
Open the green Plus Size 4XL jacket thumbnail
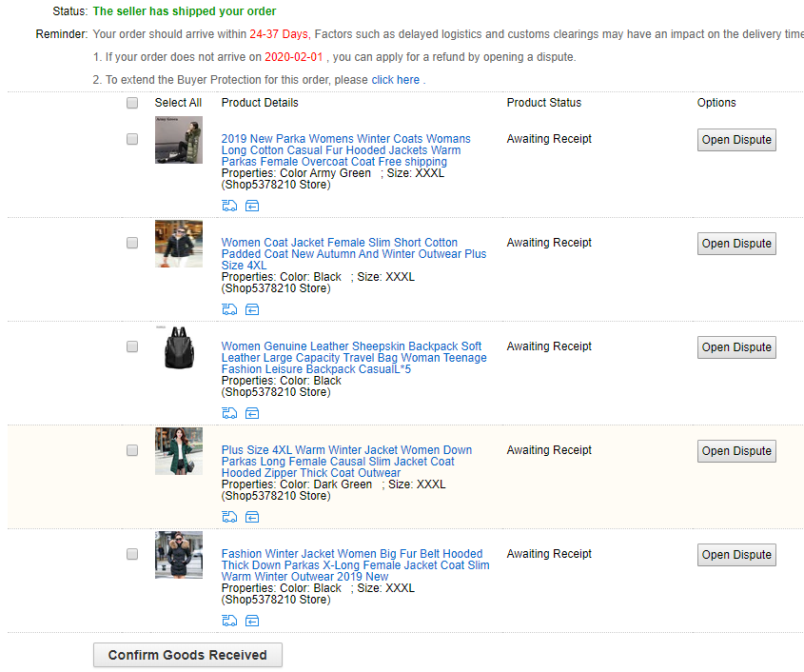(179, 451)
